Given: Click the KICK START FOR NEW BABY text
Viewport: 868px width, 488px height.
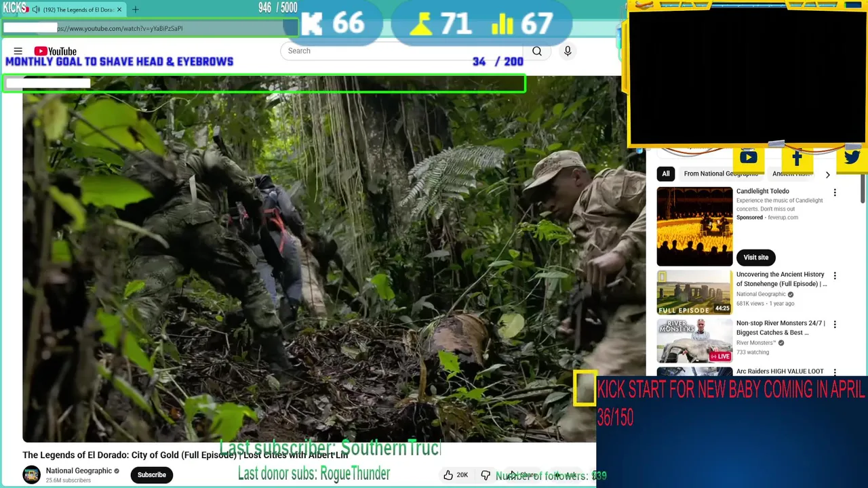Looking at the screenshot, I should (x=730, y=390).
